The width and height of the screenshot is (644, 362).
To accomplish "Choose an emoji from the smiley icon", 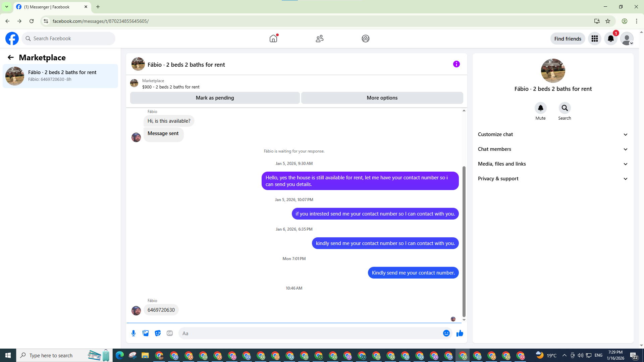I will click(x=446, y=333).
